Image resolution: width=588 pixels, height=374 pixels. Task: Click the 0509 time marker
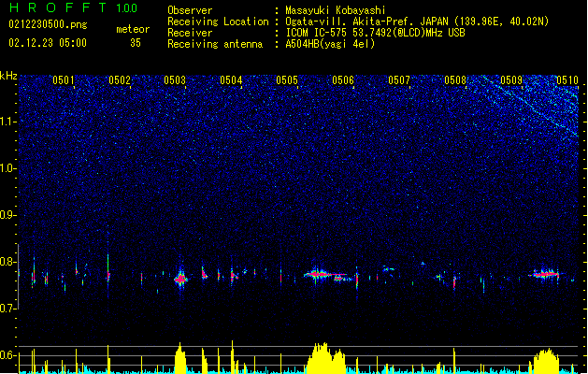click(x=511, y=80)
